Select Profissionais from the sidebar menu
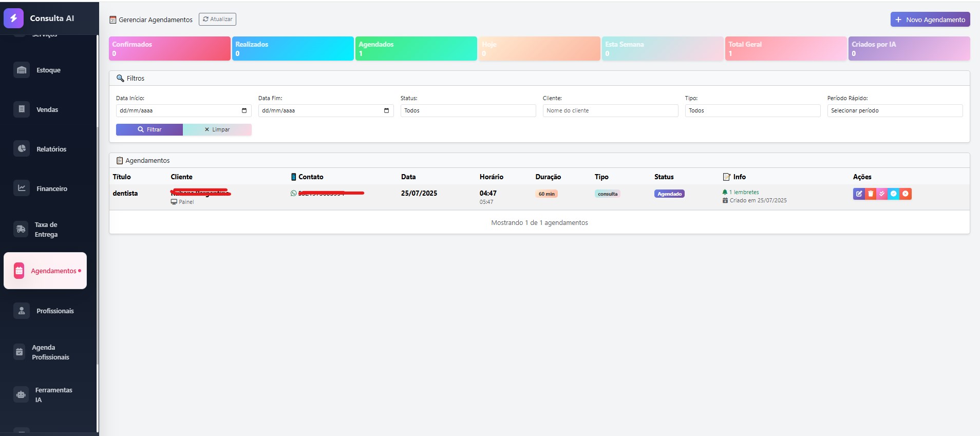Screen dimensions: 980x436 click(x=54, y=311)
